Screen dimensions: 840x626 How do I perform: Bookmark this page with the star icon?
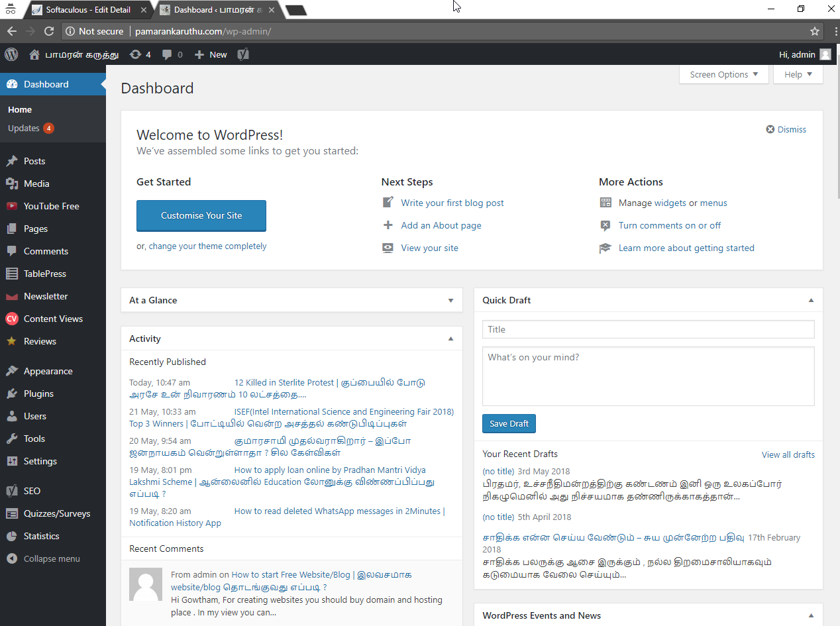[x=815, y=31]
